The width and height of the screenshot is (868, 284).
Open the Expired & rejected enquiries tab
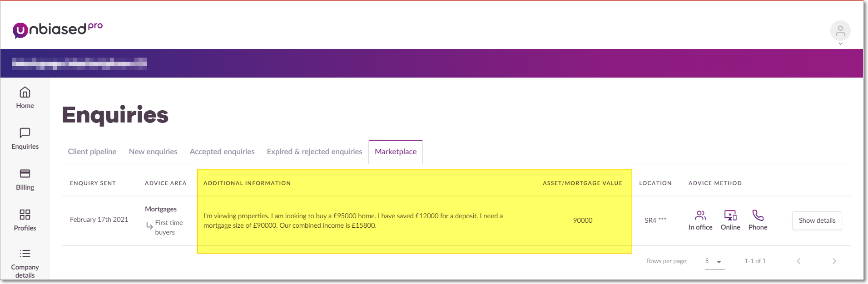click(x=314, y=152)
